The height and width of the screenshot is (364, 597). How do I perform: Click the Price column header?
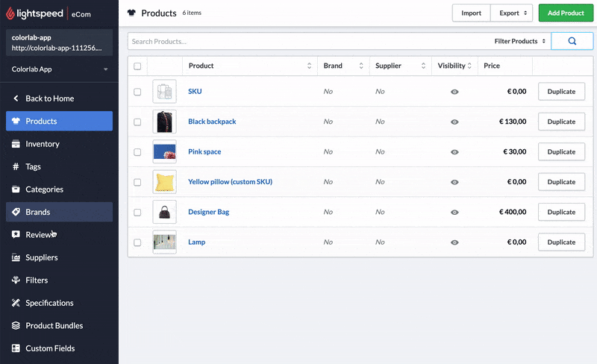[x=504, y=66]
